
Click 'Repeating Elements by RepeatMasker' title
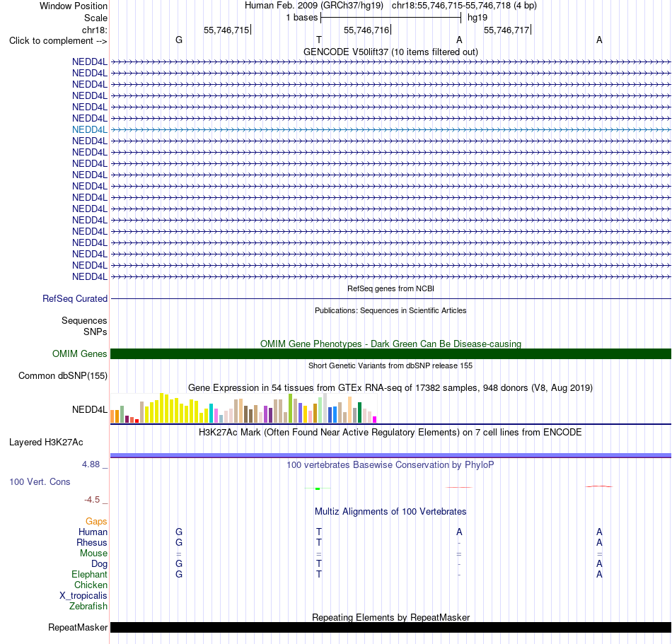390,617
